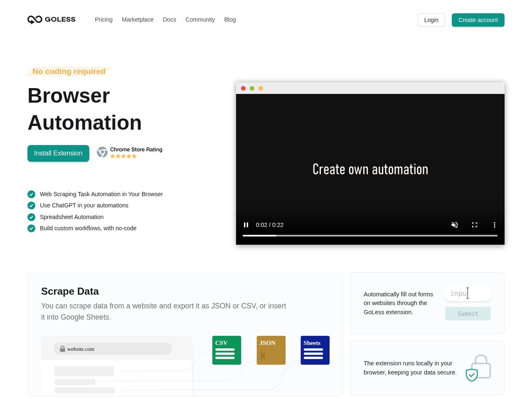Open the video's three-dot options menu
The width and height of the screenshot is (532, 399).
[x=495, y=225]
